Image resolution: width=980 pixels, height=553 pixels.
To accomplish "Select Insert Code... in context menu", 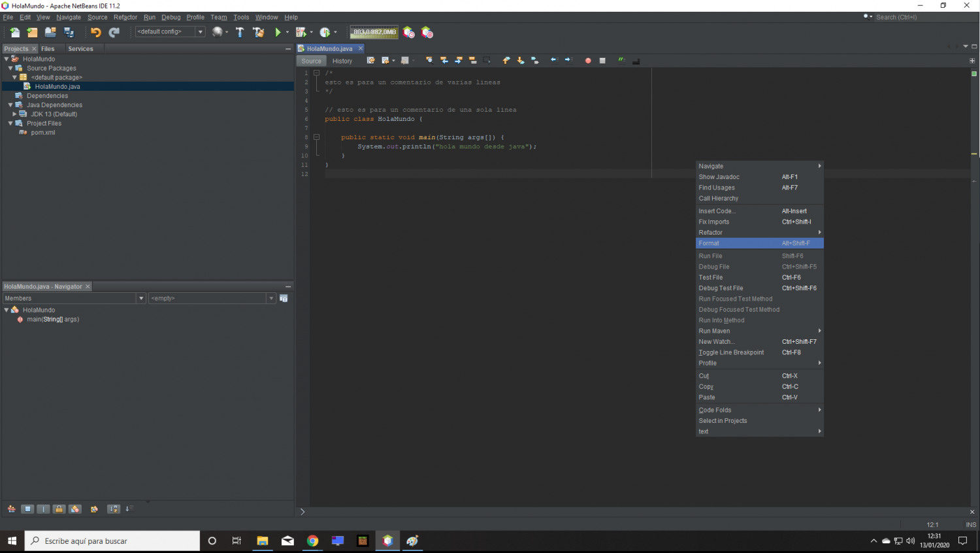I will [760, 211].
